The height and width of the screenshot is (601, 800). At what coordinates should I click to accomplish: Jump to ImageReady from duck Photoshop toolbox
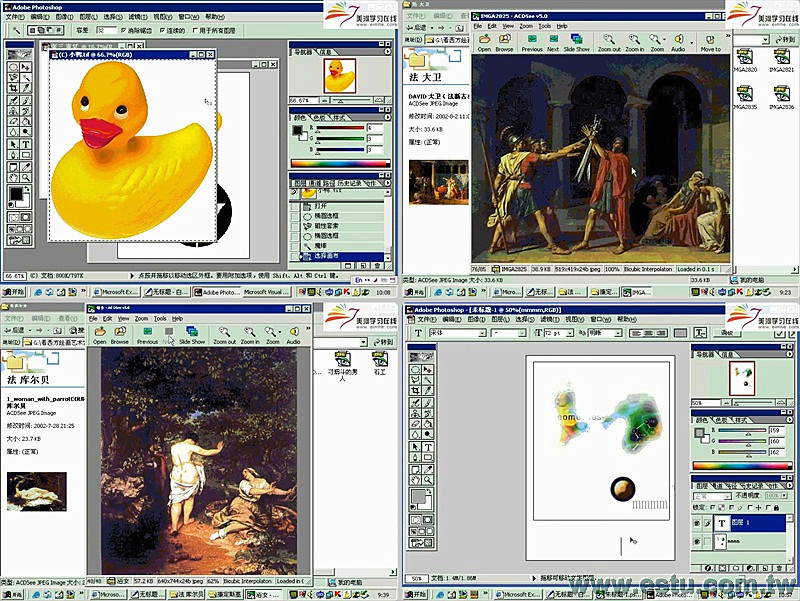point(19,240)
